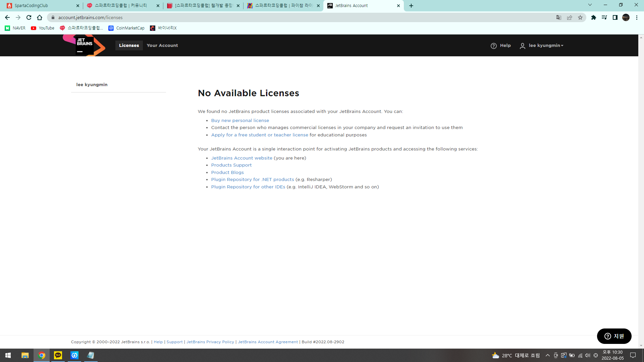Open the NAVER bookmark
Image resolution: width=644 pixels, height=362 pixels.
coord(15,28)
